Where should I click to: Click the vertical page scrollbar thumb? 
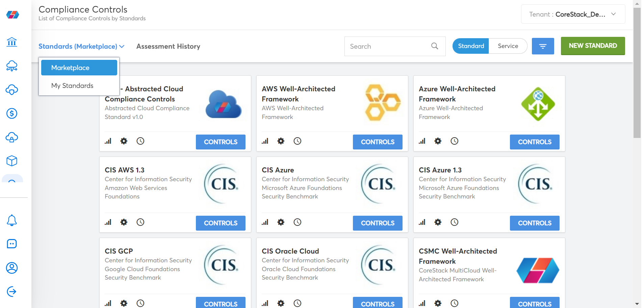(x=637, y=73)
